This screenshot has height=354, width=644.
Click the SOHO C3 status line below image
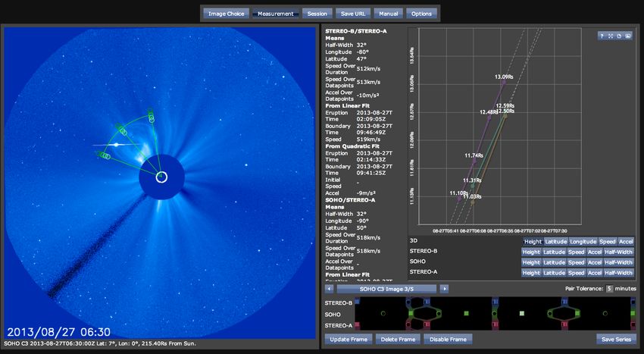(100, 343)
